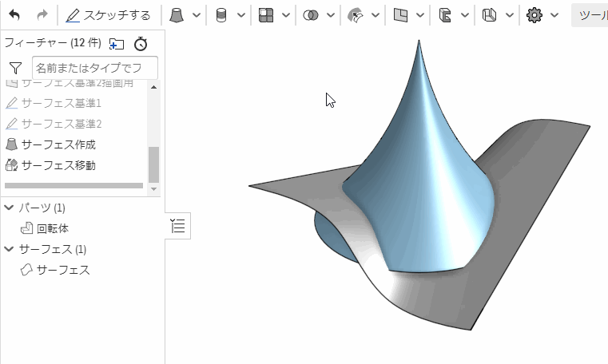The width and height of the screenshot is (608, 364).
Task: Click the ツール button at toolbar end
Action: coord(590,15)
